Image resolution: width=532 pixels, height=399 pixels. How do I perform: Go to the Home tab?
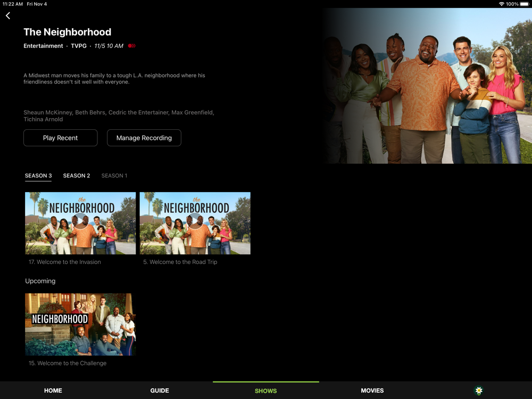click(x=53, y=390)
